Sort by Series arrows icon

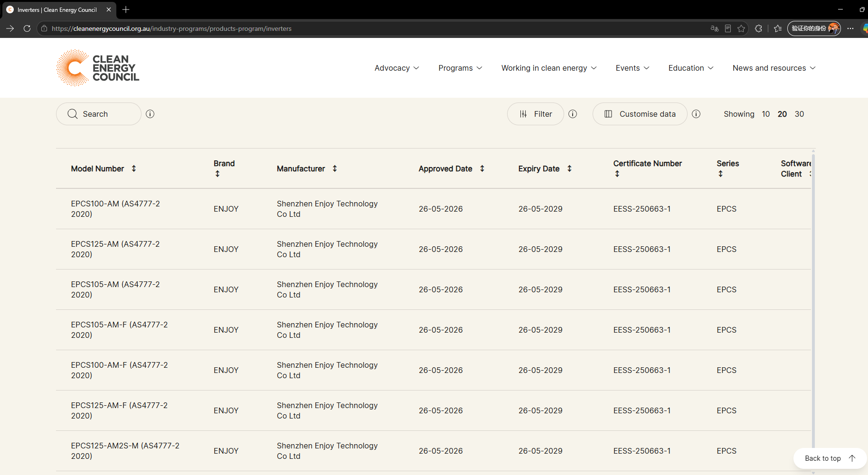(x=721, y=174)
